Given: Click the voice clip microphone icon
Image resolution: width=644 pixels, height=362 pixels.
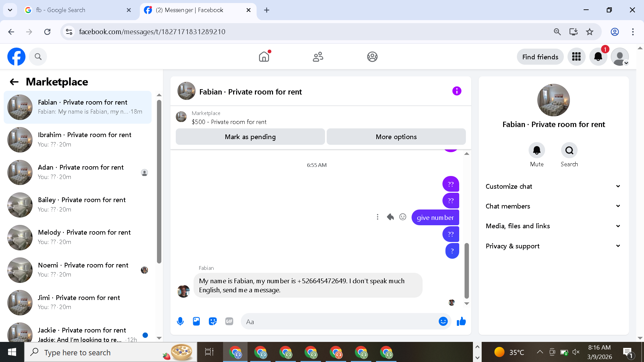Looking at the screenshot, I should (180, 321).
